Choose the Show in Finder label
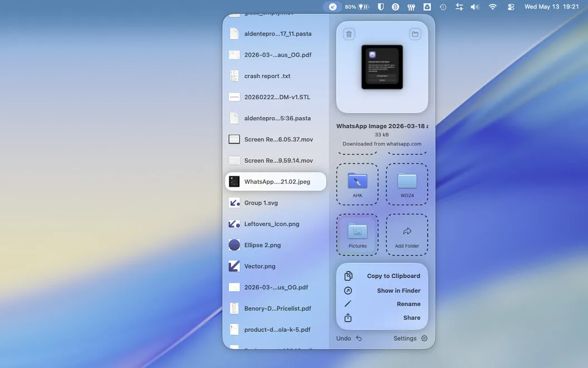The width and height of the screenshot is (588, 368). tap(399, 290)
